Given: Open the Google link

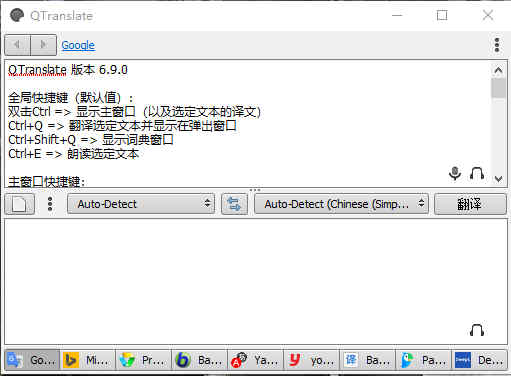Looking at the screenshot, I should tap(78, 45).
